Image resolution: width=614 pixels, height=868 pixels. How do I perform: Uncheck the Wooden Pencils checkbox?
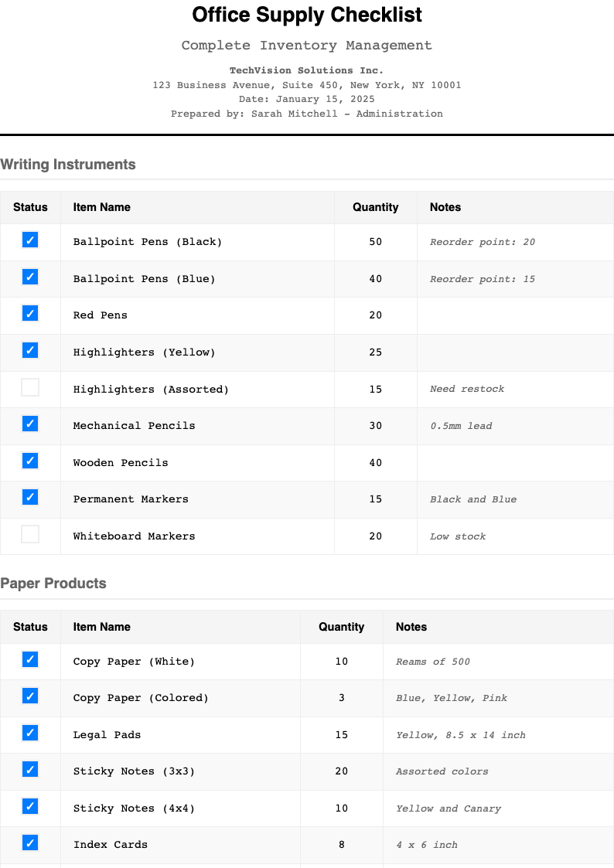(30, 461)
